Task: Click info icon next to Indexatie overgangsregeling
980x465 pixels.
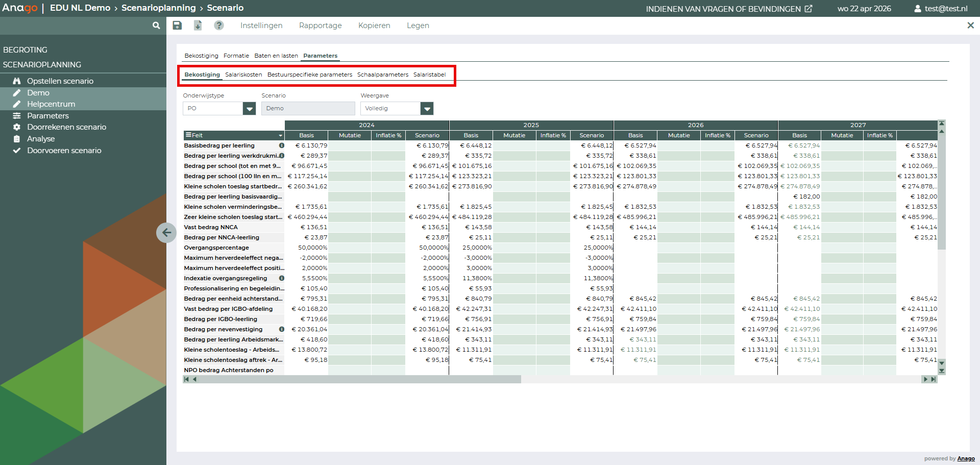Action: tap(281, 278)
